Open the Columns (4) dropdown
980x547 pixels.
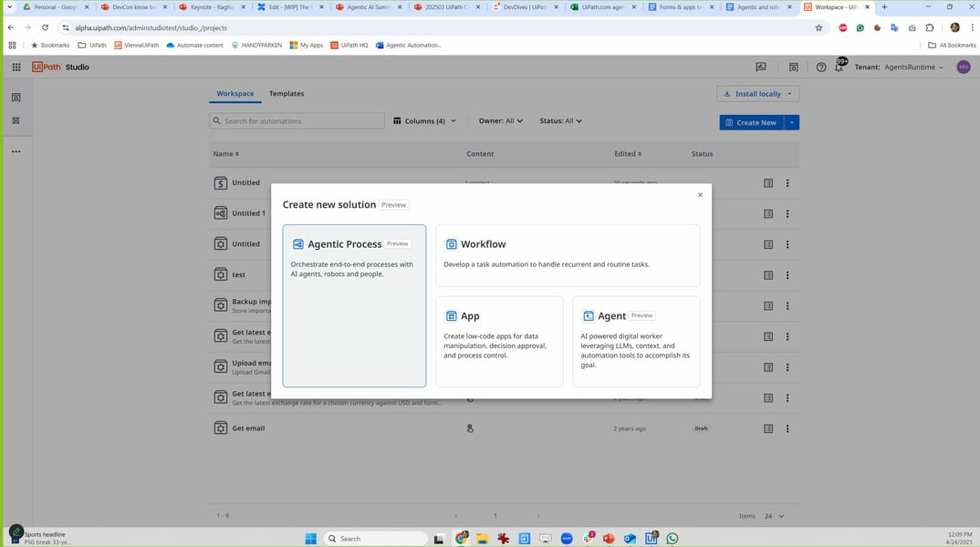pos(424,121)
